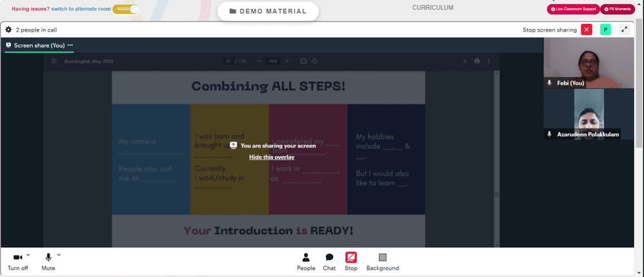The width and height of the screenshot is (644, 277).
Task: Open the CURRICULUM tab
Action: [433, 7]
